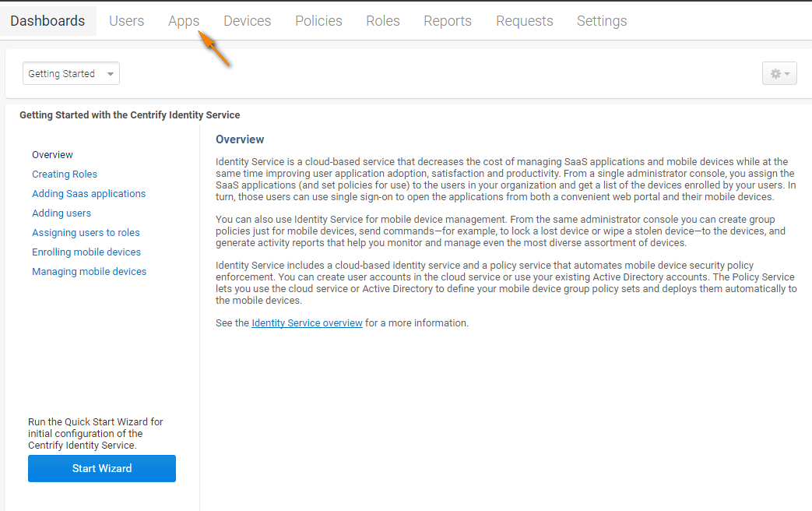
Task: Go to the Apps tab
Action: 184,21
